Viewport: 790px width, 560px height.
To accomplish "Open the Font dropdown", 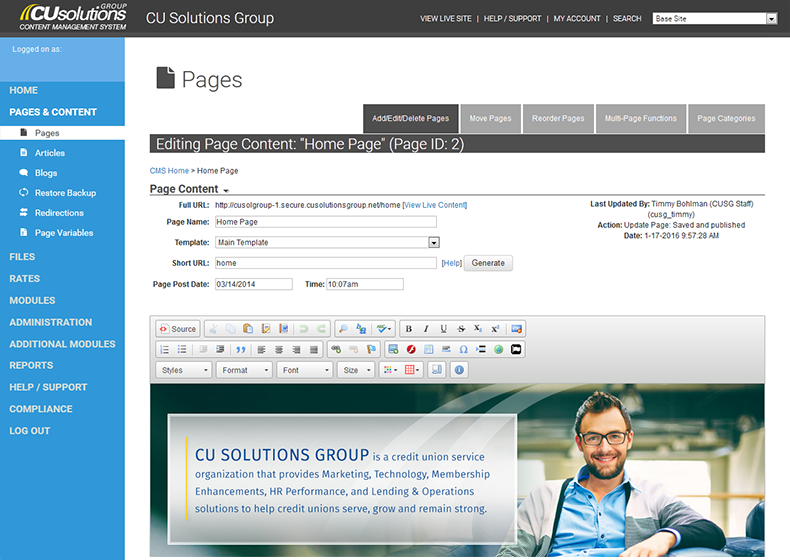I will click(305, 370).
